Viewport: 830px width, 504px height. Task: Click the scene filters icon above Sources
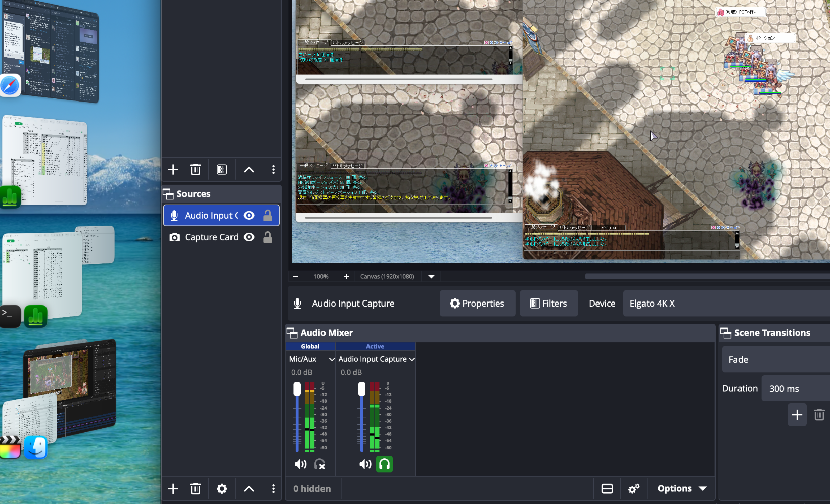(222, 170)
